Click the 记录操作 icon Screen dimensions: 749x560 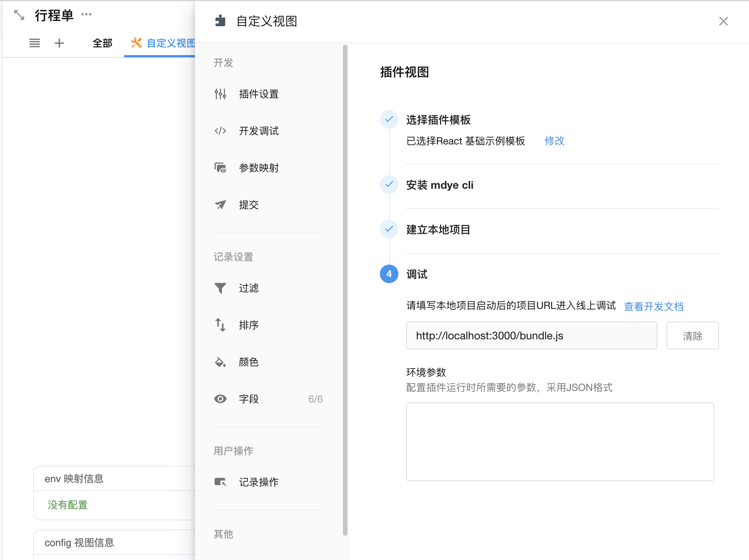[x=220, y=482]
